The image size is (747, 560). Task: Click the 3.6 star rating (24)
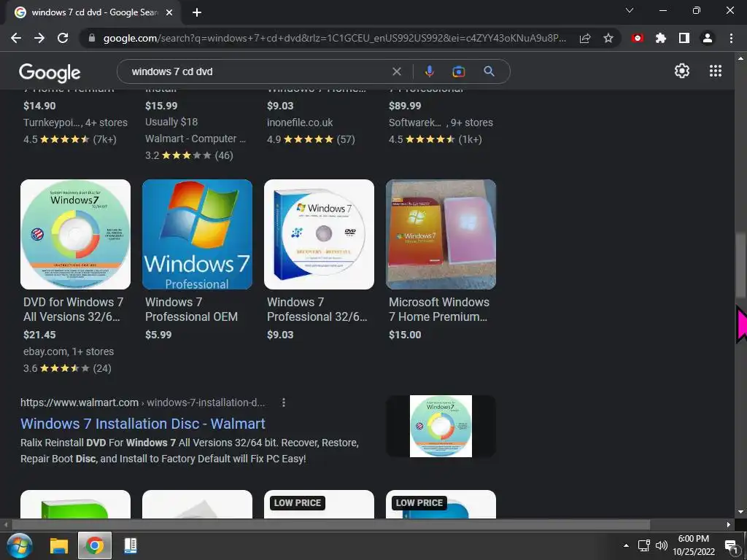click(x=67, y=368)
